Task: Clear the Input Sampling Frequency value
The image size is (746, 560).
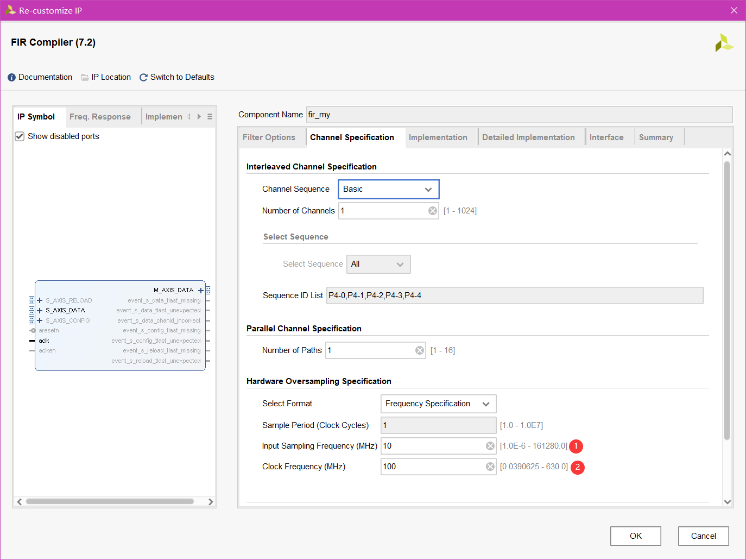Action: (x=490, y=446)
